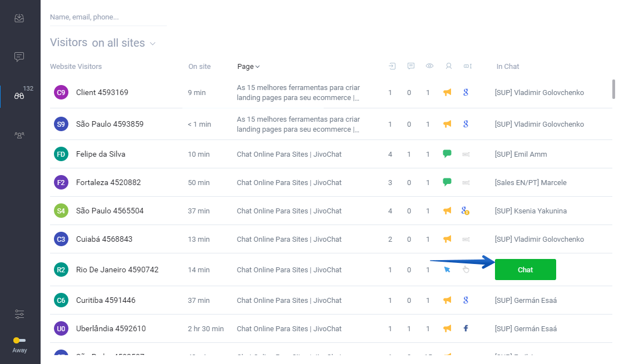Click C6 avatar of Curitiba 4591446

(x=61, y=301)
